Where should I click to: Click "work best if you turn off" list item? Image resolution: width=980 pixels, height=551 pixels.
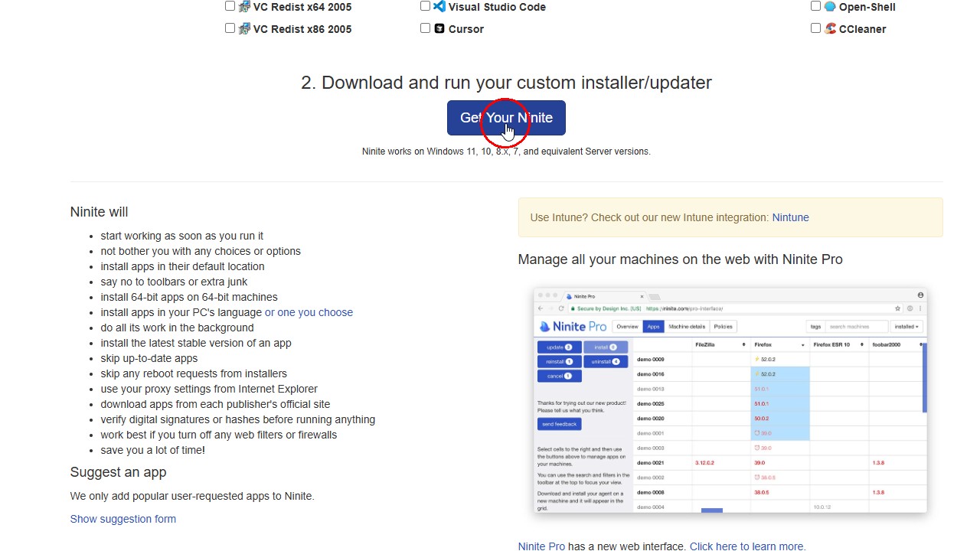pyautogui.click(x=219, y=435)
